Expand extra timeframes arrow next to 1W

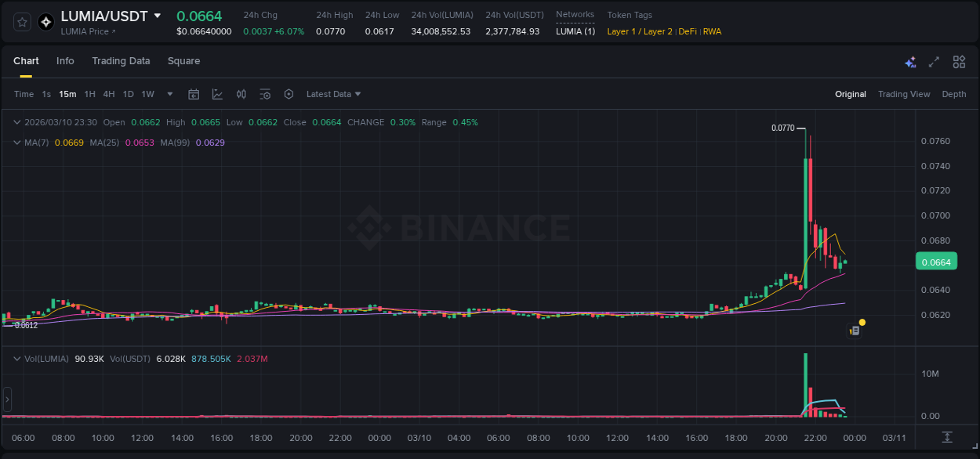[x=169, y=94]
